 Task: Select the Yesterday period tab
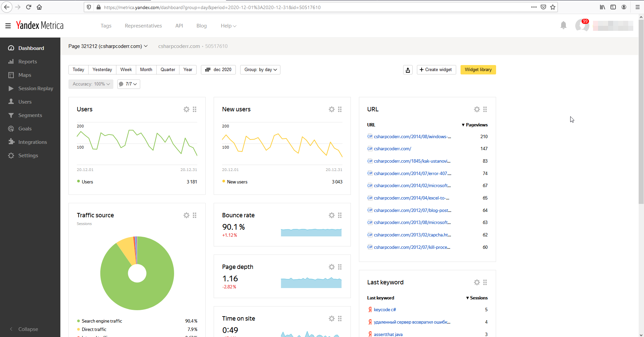pyautogui.click(x=102, y=70)
